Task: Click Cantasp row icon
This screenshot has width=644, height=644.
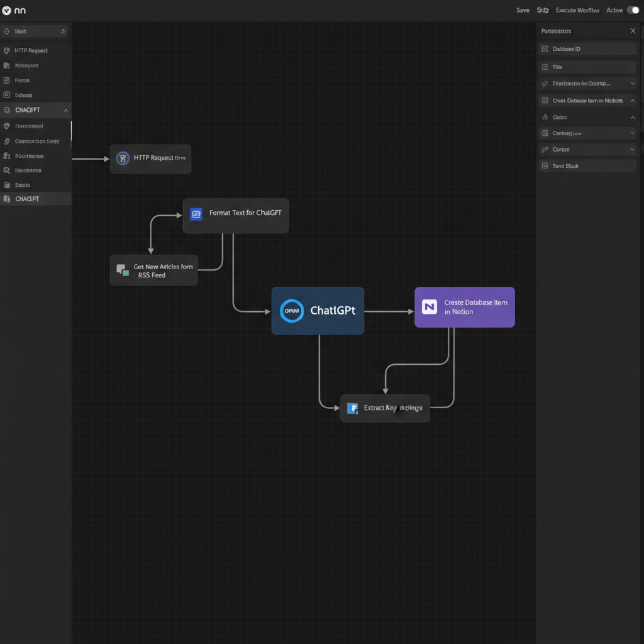Action: (x=545, y=133)
